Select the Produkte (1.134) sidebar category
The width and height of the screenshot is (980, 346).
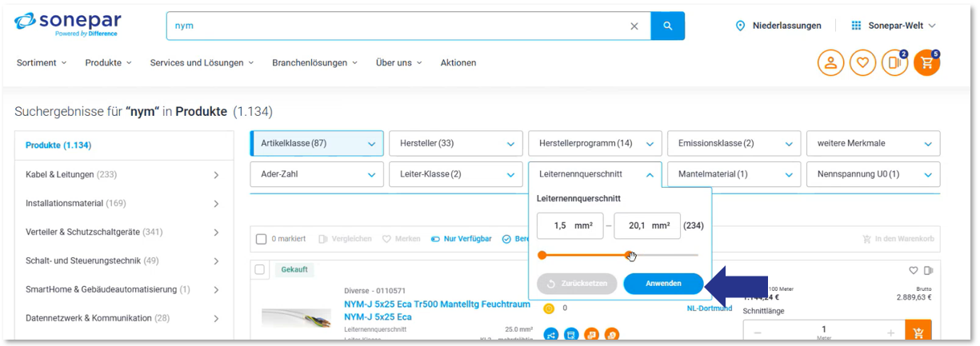tap(125, 145)
